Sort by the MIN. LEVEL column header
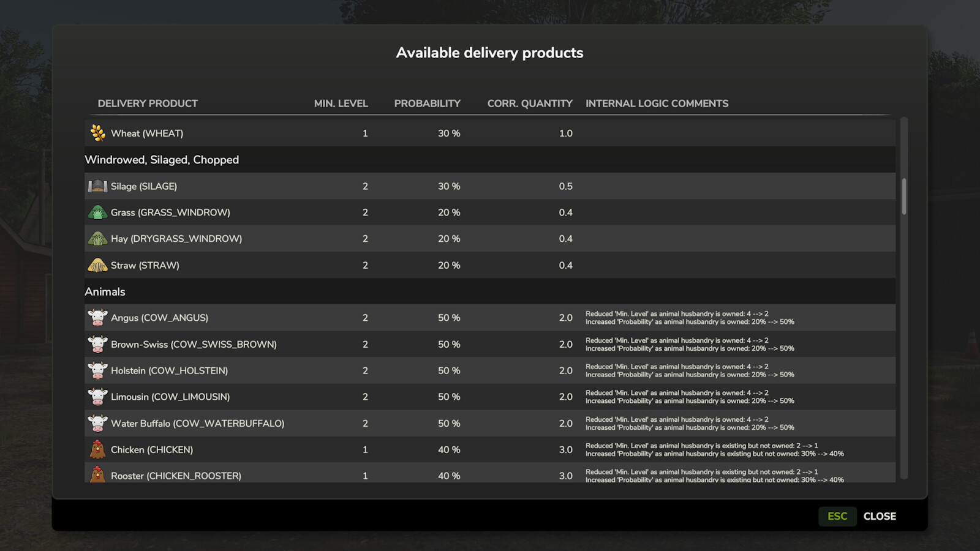 (341, 103)
